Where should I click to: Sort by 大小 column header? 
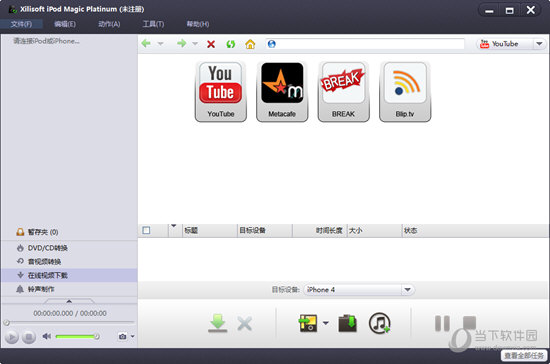374,230
